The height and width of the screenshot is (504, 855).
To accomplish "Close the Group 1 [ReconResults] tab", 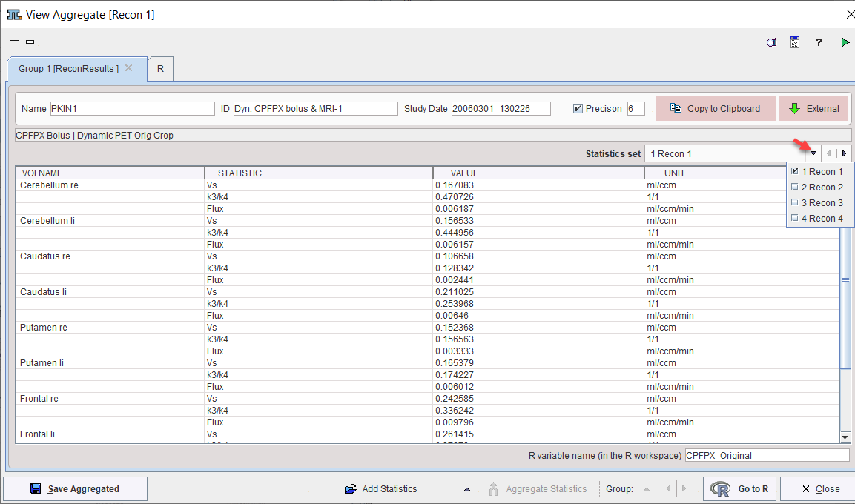I will pos(129,68).
